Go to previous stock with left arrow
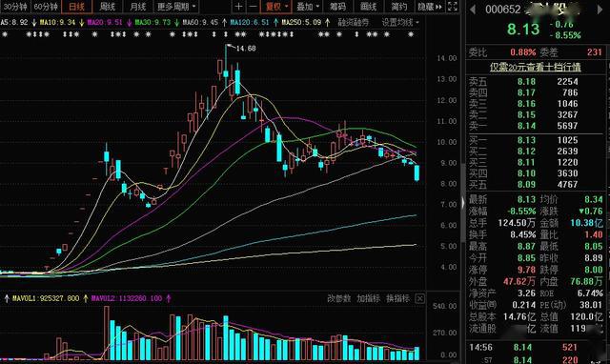This screenshot has width=610, height=364. tap(473, 10)
